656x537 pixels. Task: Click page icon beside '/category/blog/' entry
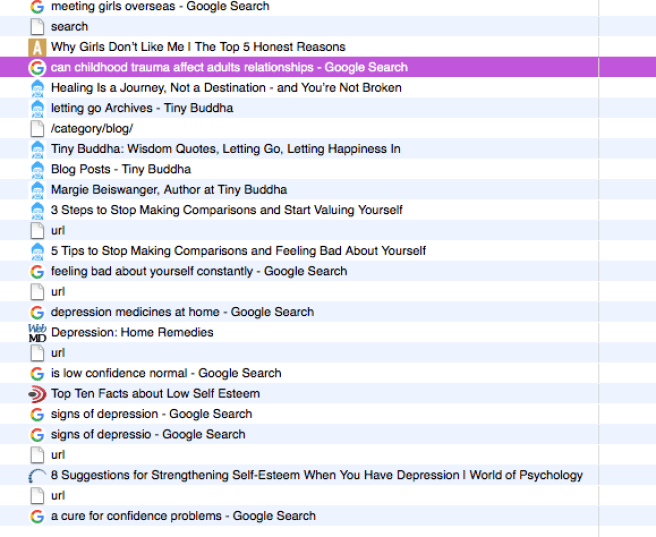(37, 129)
